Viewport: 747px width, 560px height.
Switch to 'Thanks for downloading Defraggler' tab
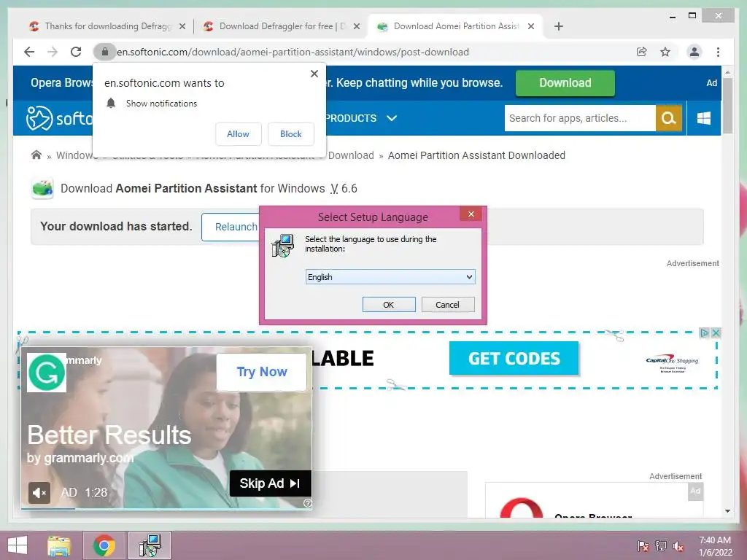point(107,26)
